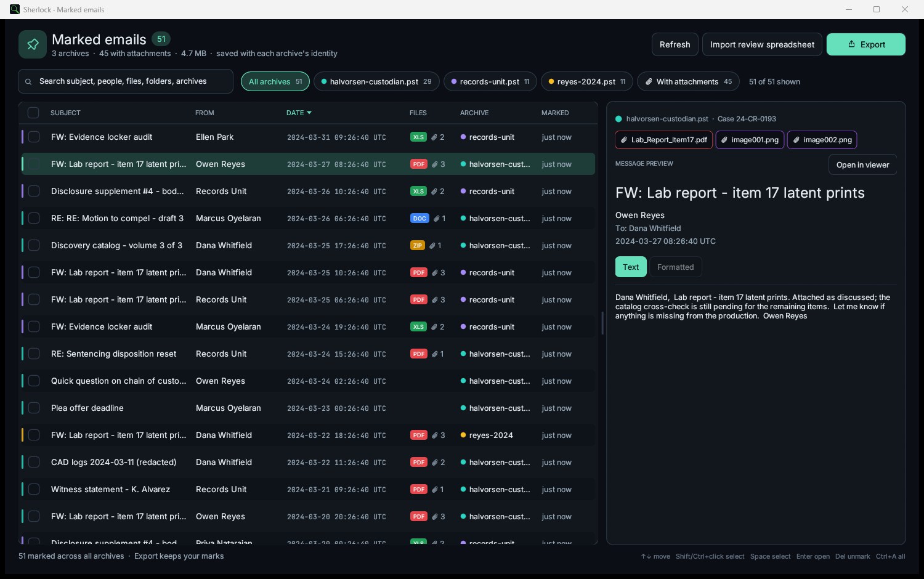The height and width of the screenshot is (579, 924).
Task: Click XLS file badge in Ellen Park row
Action: click(x=418, y=137)
